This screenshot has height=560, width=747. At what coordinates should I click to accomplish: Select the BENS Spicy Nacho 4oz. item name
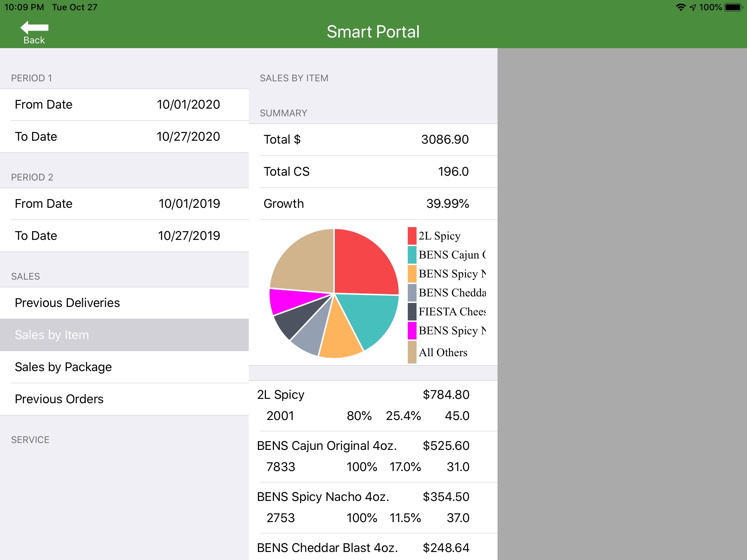[x=323, y=497]
